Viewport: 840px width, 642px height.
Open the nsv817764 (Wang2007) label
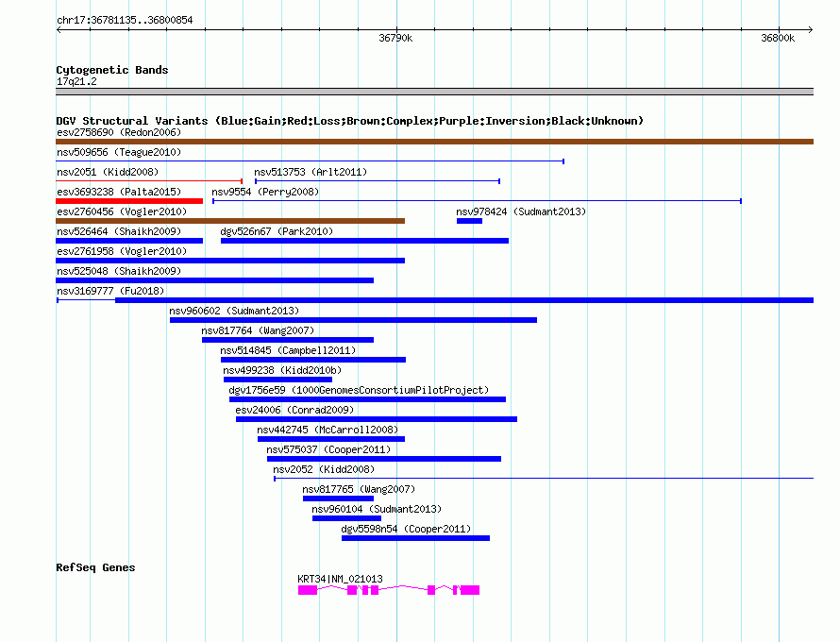coord(258,330)
